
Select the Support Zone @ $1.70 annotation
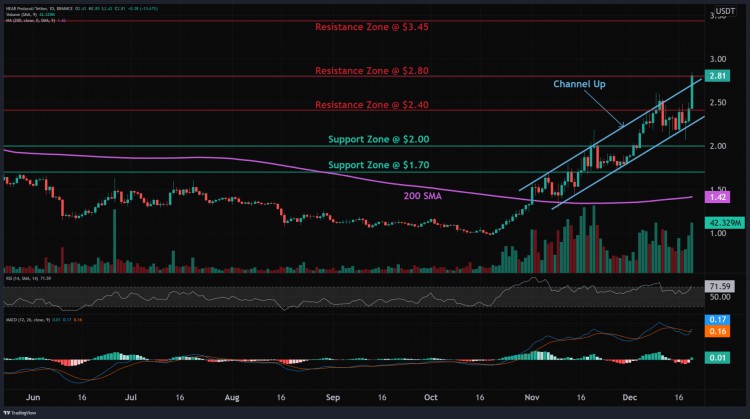coord(378,165)
